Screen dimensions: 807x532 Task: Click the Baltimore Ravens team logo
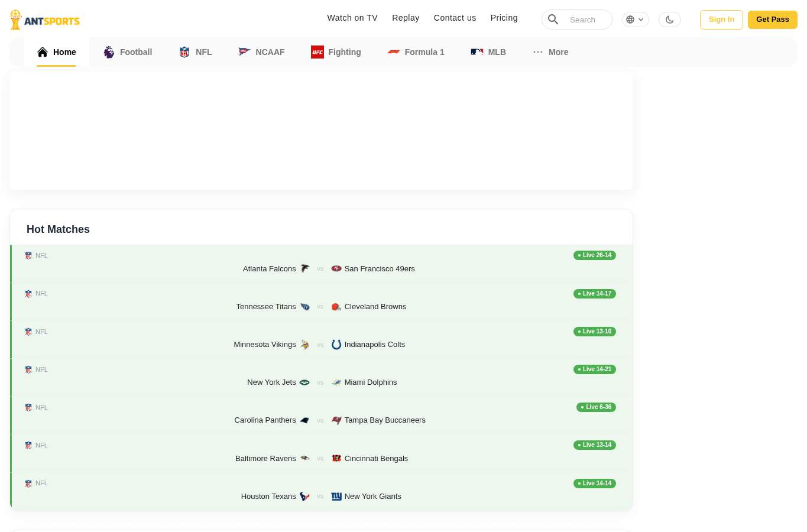[x=304, y=458]
